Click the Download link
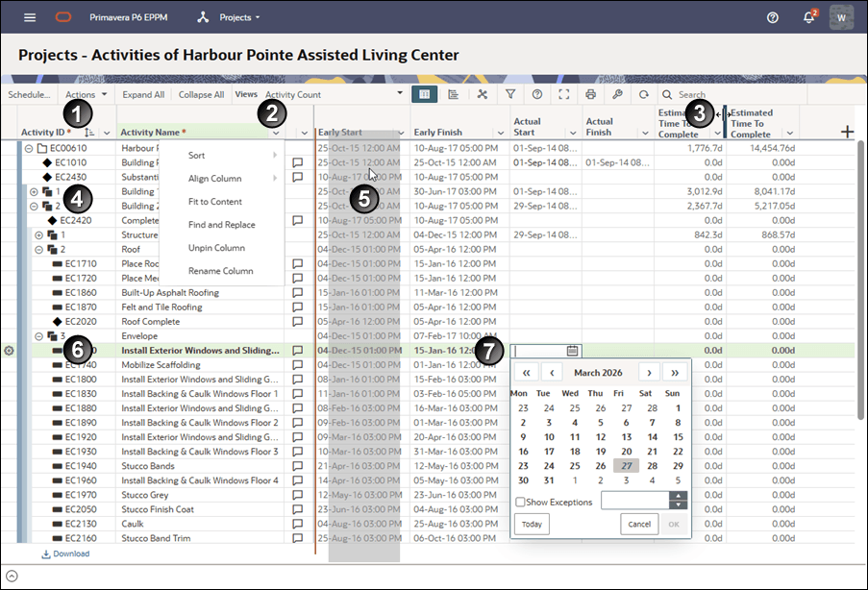 pos(66,553)
